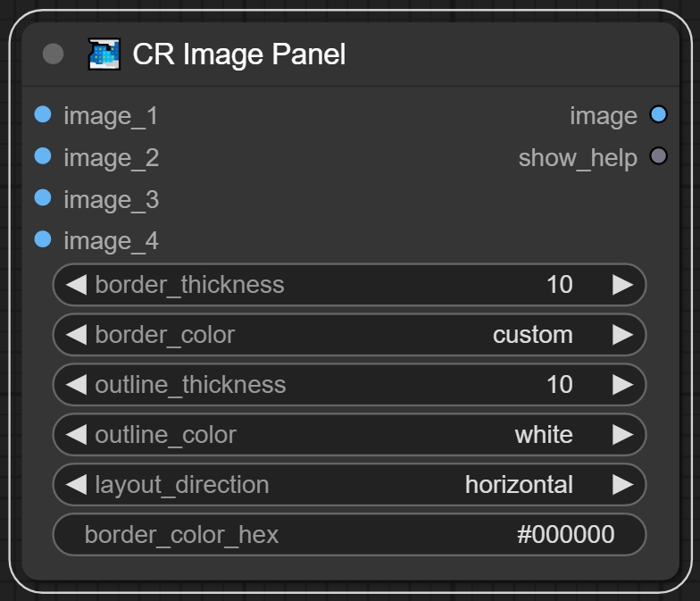Image resolution: width=700 pixels, height=601 pixels.
Task: Toggle the node collapse dot in title bar
Action: 54,54
